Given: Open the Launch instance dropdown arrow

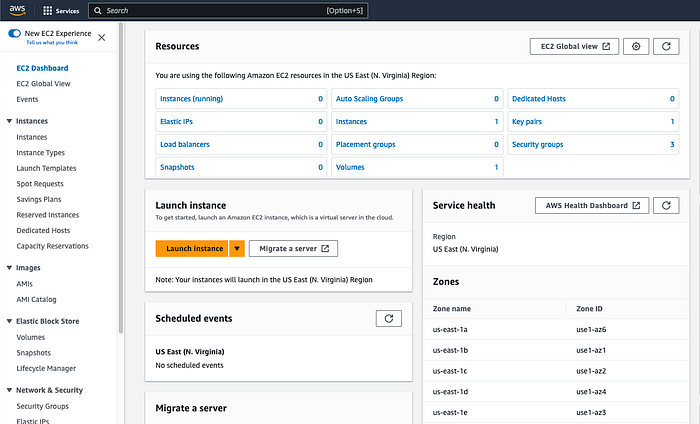Looking at the screenshot, I should (x=237, y=249).
